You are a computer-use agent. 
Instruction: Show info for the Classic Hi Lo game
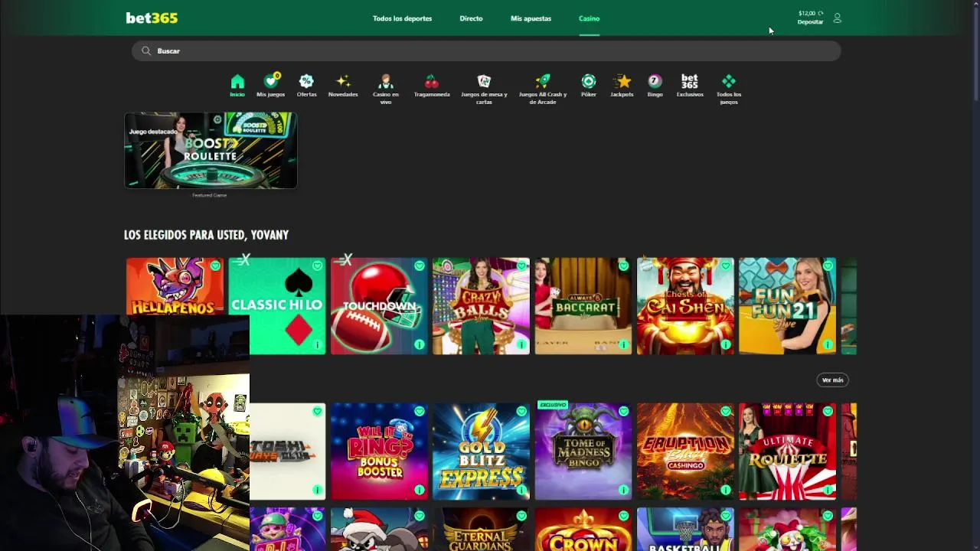tap(317, 344)
